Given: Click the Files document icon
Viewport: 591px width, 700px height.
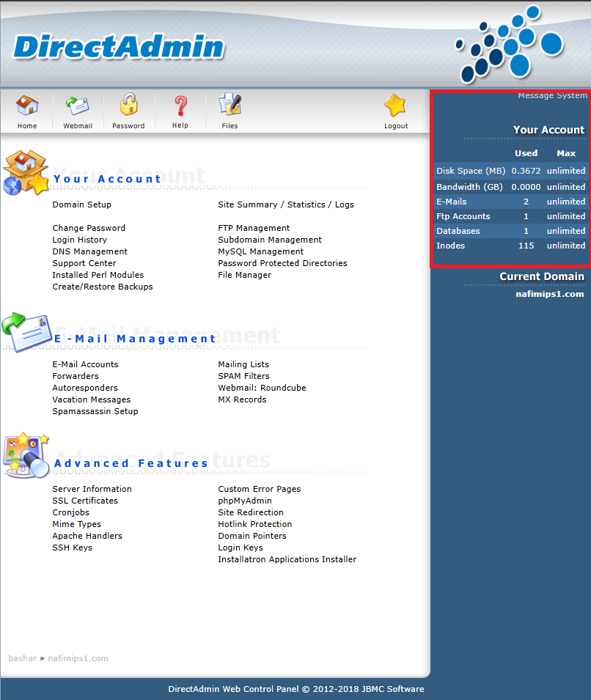Looking at the screenshot, I should 230,105.
